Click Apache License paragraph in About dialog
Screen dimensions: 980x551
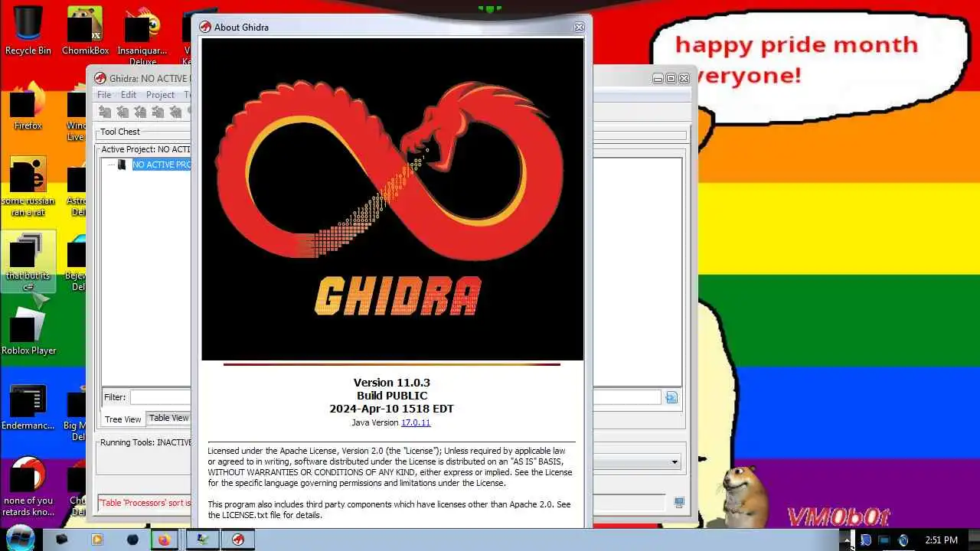point(390,467)
